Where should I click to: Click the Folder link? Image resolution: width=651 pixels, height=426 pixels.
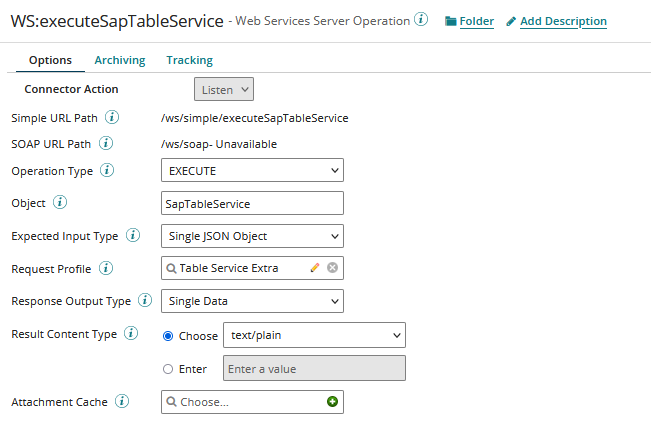[469, 21]
